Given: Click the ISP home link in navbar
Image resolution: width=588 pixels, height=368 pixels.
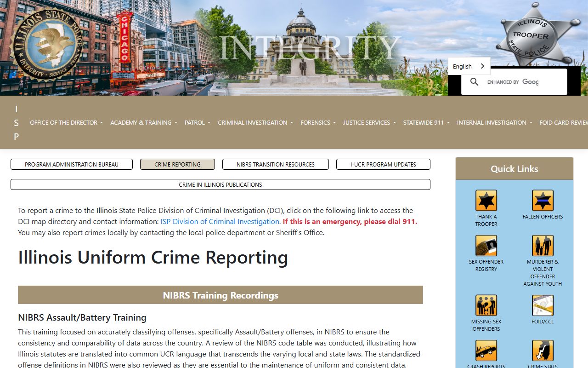Looking at the screenshot, I should coord(17,122).
